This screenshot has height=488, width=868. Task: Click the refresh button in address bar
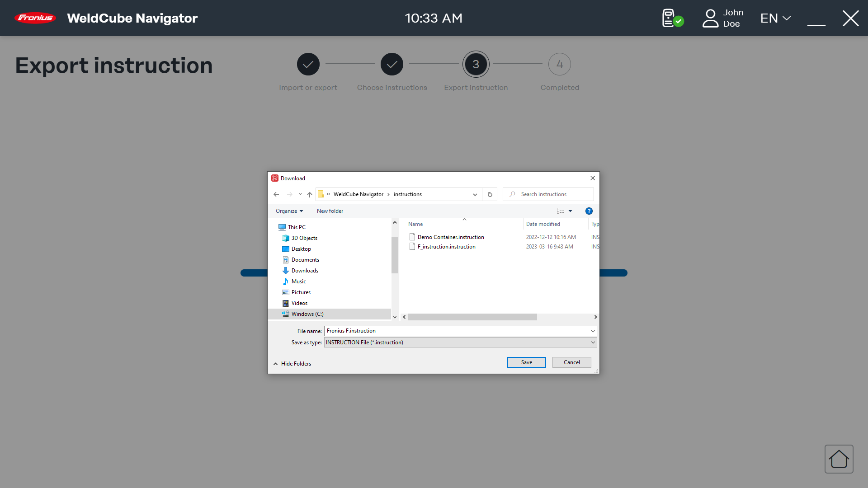pyautogui.click(x=490, y=194)
